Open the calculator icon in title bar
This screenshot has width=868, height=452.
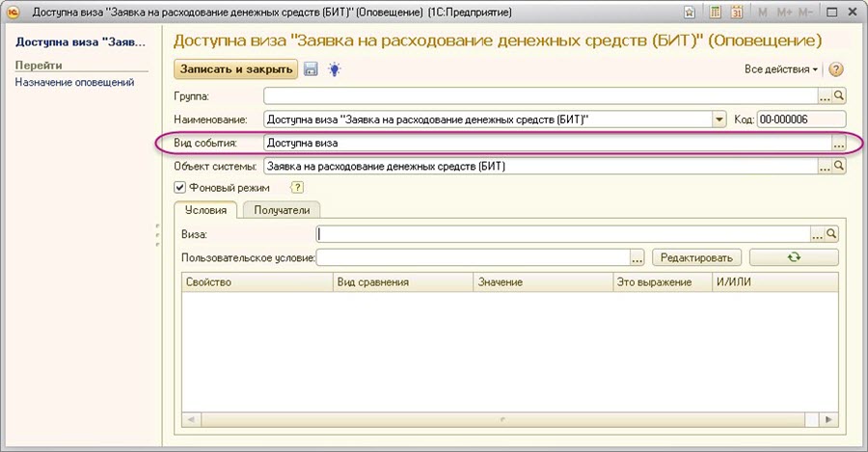click(716, 13)
